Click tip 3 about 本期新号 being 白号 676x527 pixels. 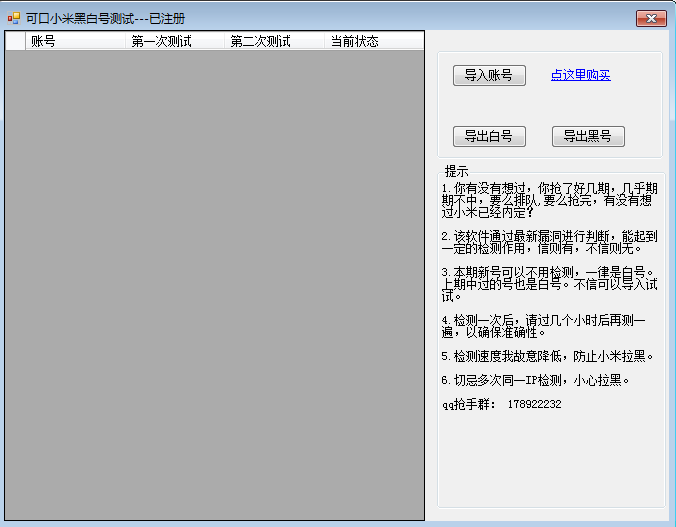(x=549, y=284)
